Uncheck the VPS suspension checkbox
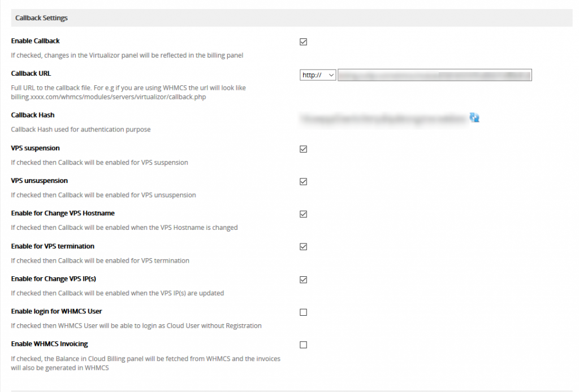Screen dimensions: 579x392 pyautogui.click(x=303, y=149)
